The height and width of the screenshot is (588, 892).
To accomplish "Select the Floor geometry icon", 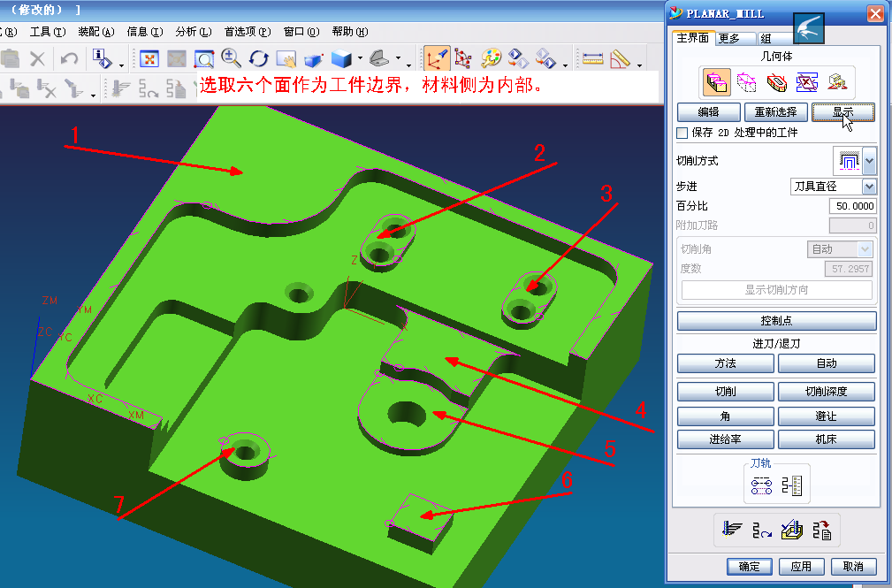I will (x=837, y=83).
